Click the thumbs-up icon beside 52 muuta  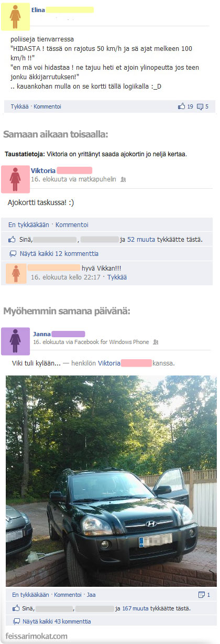tap(13, 239)
